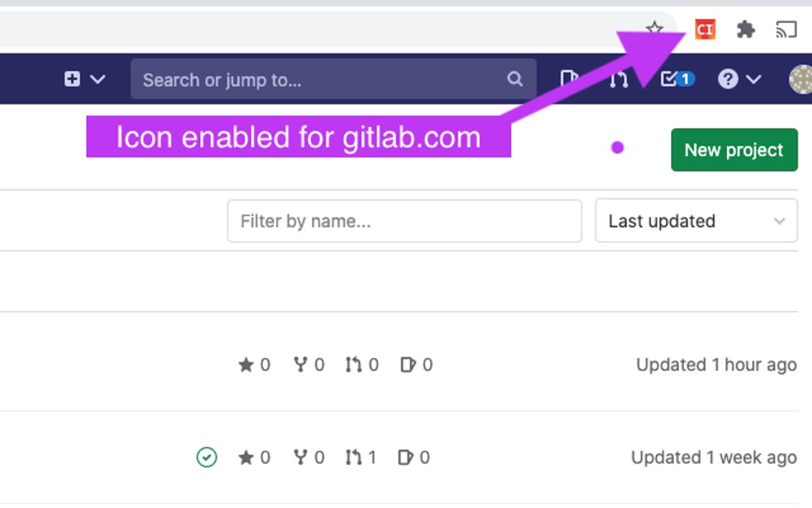This screenshot has height=508, width=812.
Task: Open the user avatar menu
Action: click(799, 79)
